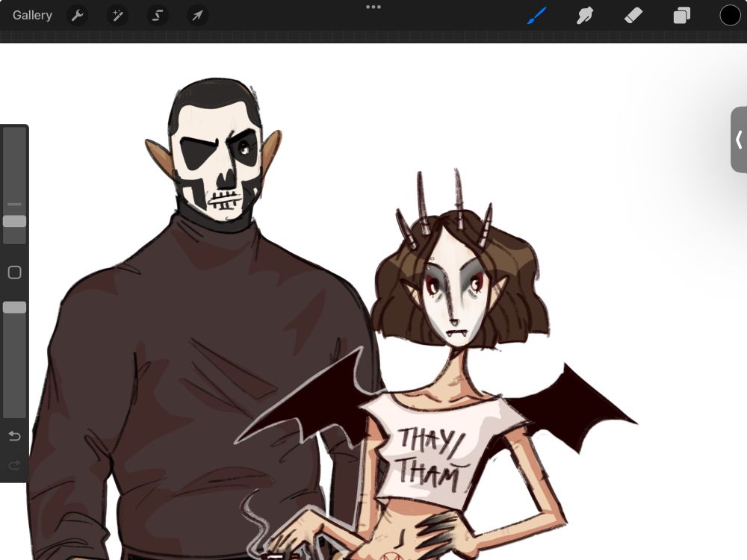Viewport: 747px width, 560px height.
Task: Open the active color swatch
Action: [729, 15]
